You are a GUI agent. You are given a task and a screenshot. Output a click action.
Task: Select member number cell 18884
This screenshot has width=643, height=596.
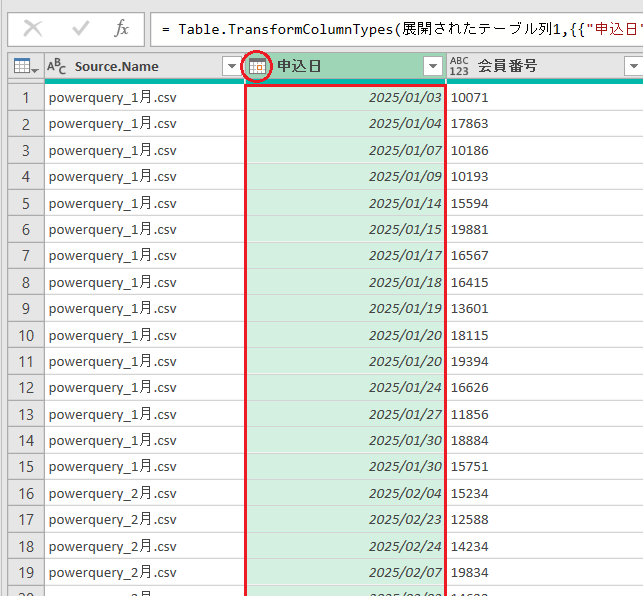click(x=545, y=441)
